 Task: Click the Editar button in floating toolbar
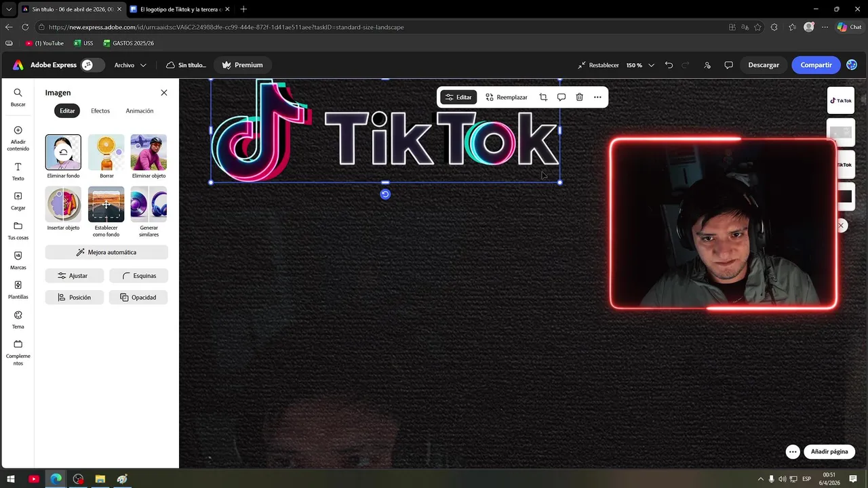[458, 97]
